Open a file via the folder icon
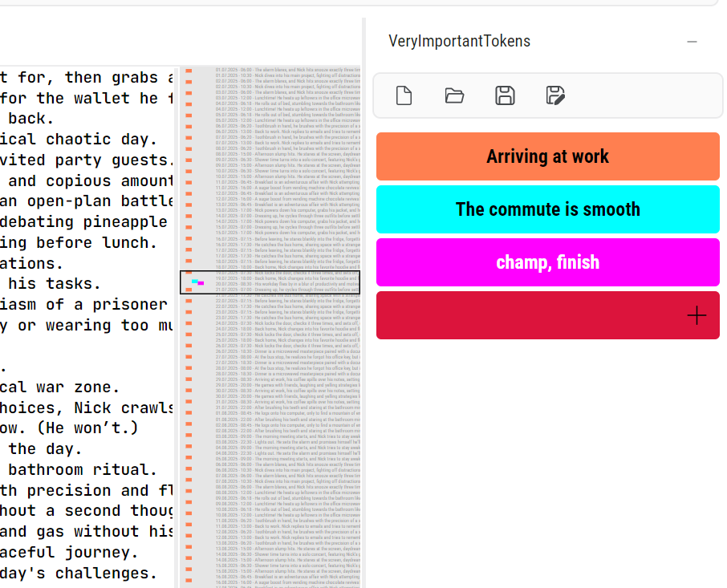 [455, 96]
